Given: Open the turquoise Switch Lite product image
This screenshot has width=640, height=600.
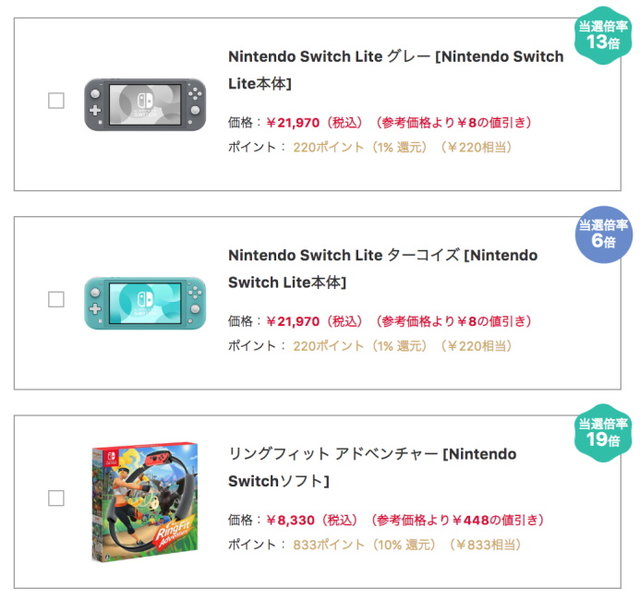Looking at the screenshot, I should point(145,300).
